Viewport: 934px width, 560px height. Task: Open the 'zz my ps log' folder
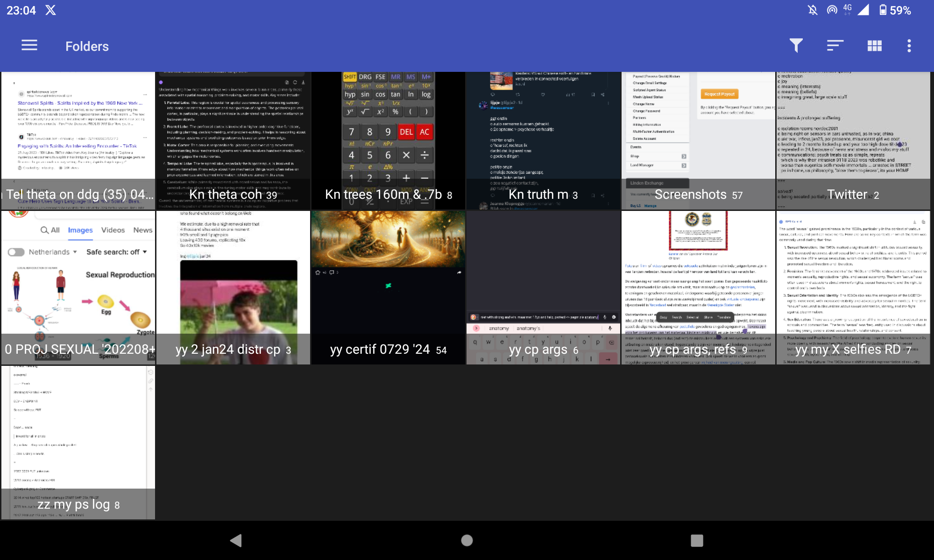click(78, 442)
